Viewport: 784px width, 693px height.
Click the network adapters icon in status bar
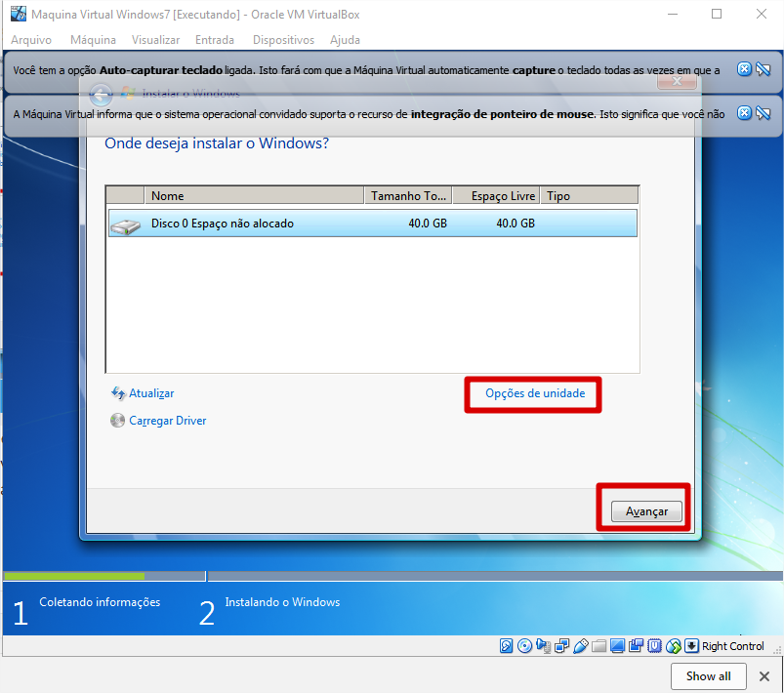(561, 646)
